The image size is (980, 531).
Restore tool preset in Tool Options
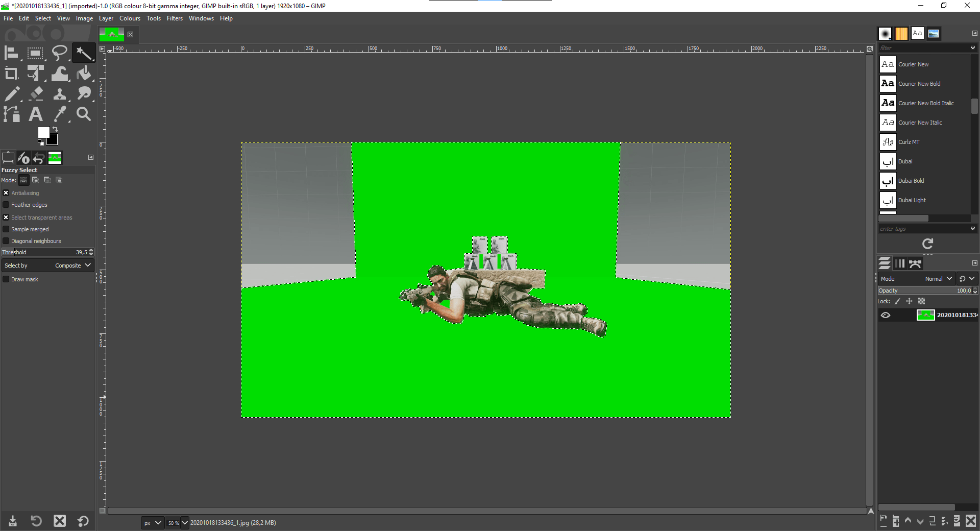[x=36, y=521]
